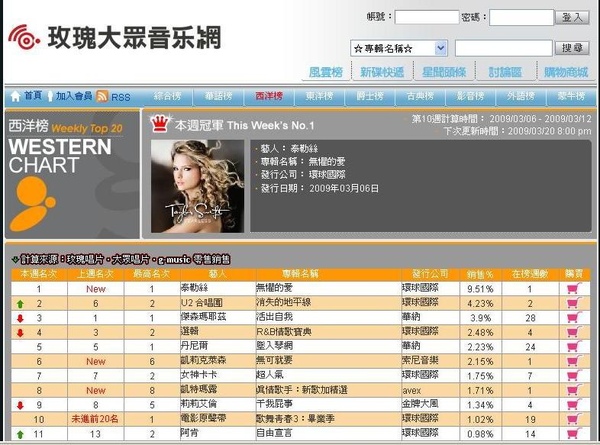Click the member icon beside 加入會員
Screen dimensions: 600x445
[x=50, y=96]
